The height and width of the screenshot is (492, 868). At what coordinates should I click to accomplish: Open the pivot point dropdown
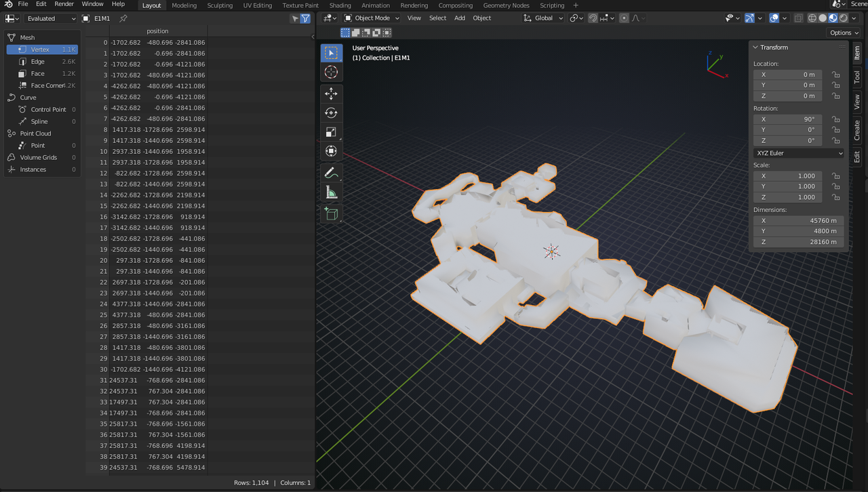point(576,18)
